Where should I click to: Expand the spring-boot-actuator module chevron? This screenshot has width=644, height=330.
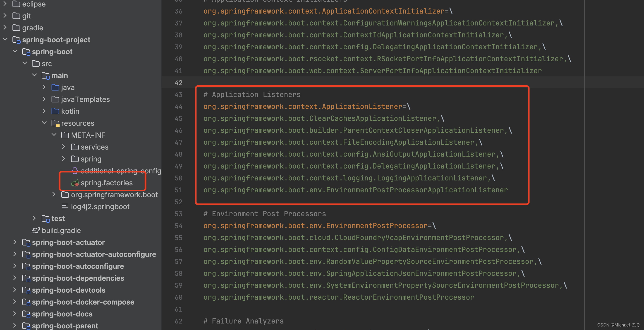(15, 242)
